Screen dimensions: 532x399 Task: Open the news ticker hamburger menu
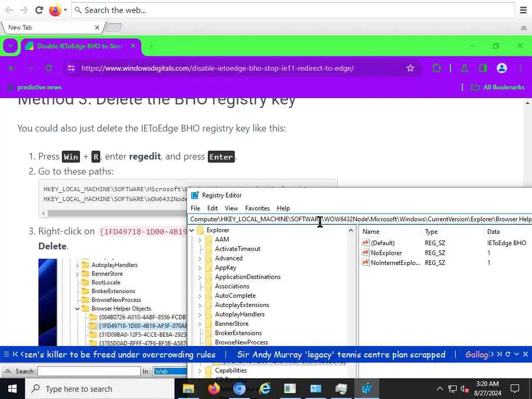(x=6, y=354)
